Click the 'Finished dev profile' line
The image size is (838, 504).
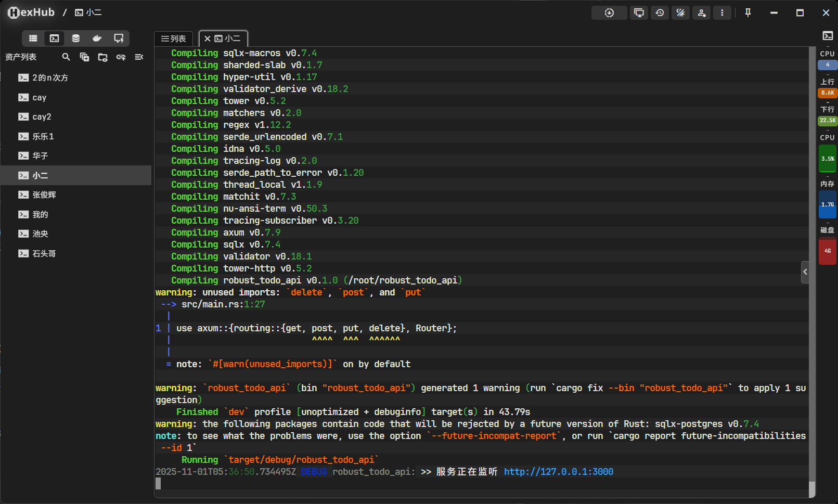pyautogui.click(x=353, y=412)
